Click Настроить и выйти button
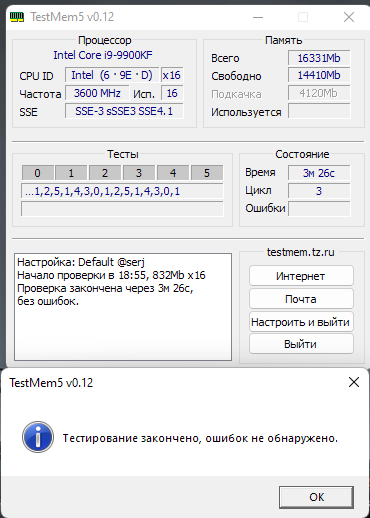 tap(301, 322)
